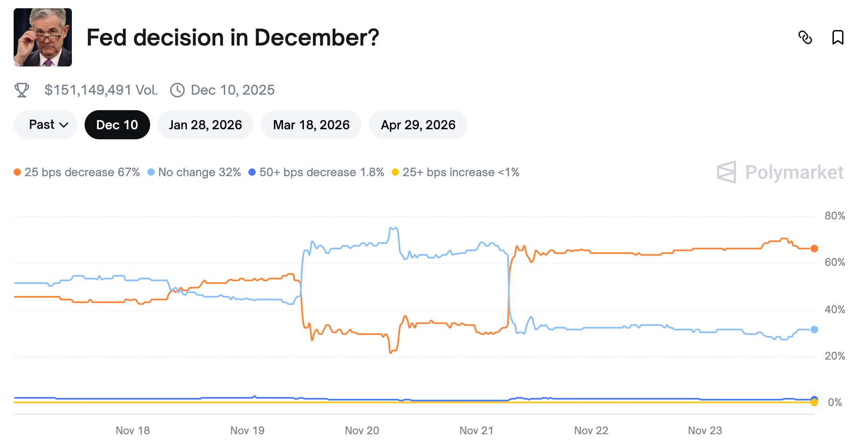Click the Jerome Powell market thumbnail
Screen dimensions: 868x447
43,37
